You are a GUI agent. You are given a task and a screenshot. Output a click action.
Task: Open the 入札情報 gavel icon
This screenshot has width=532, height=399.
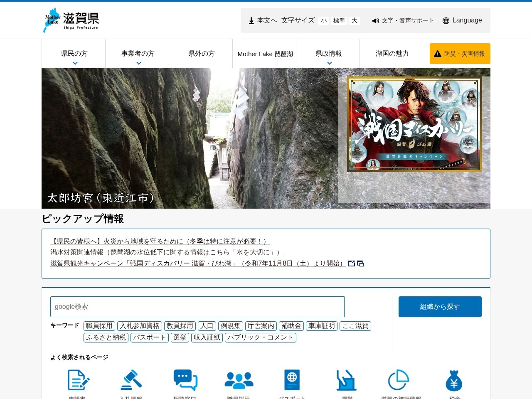[131, 380]
